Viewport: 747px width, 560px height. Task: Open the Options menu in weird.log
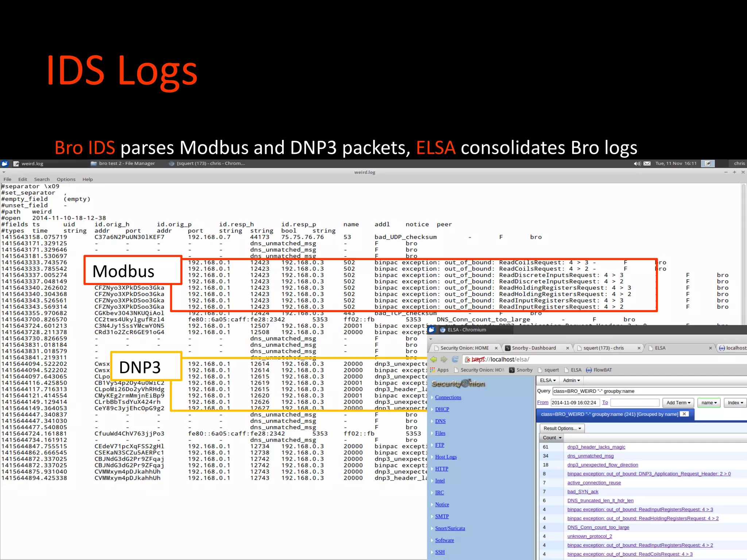pyautogui.click(x=66, y=179)
